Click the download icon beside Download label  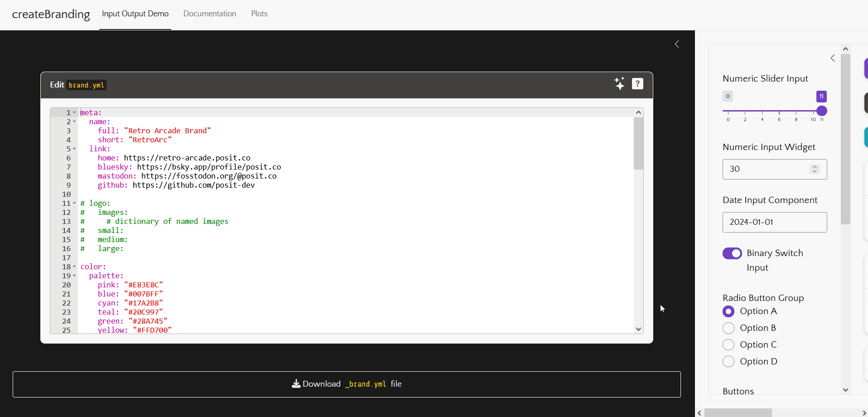(x=296, y=384)
